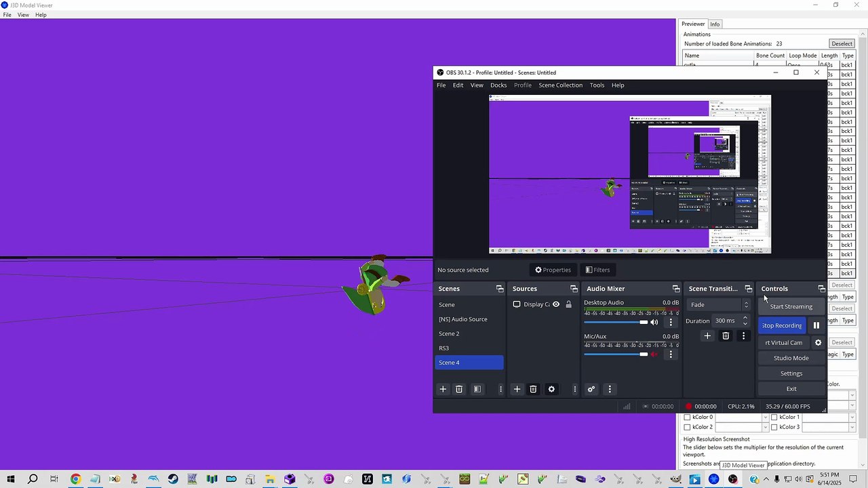Add a scene transition with plus icon
868x488 pixels.
click(707, 335)
